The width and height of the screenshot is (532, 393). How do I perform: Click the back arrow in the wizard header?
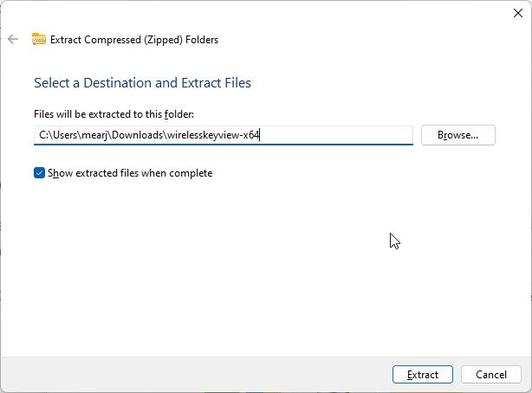click(x=13, y=39)
